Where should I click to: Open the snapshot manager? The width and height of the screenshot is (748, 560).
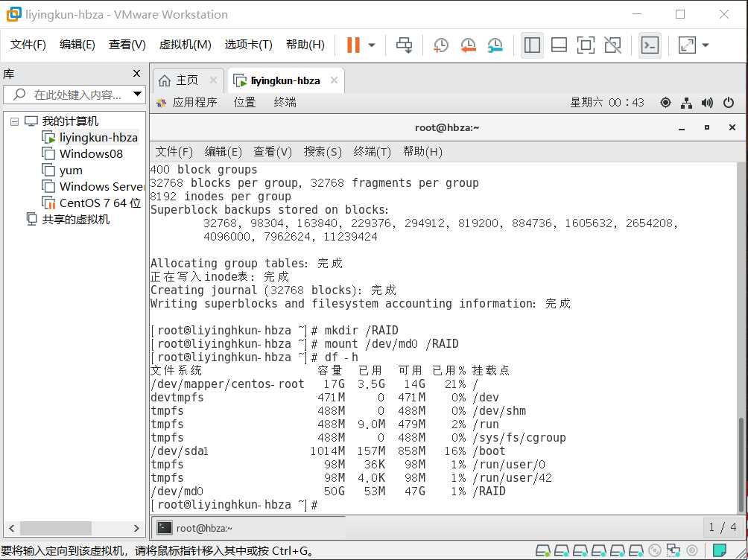(x=495, y=45)
